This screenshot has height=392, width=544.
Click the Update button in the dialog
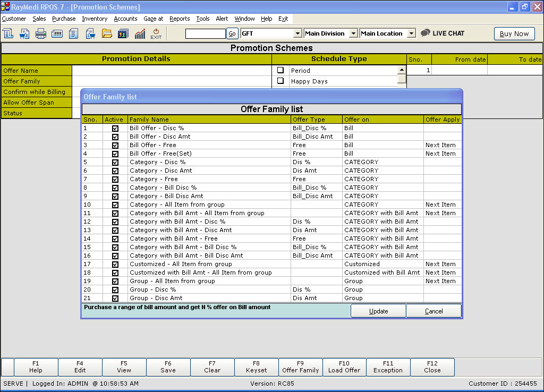378,311
